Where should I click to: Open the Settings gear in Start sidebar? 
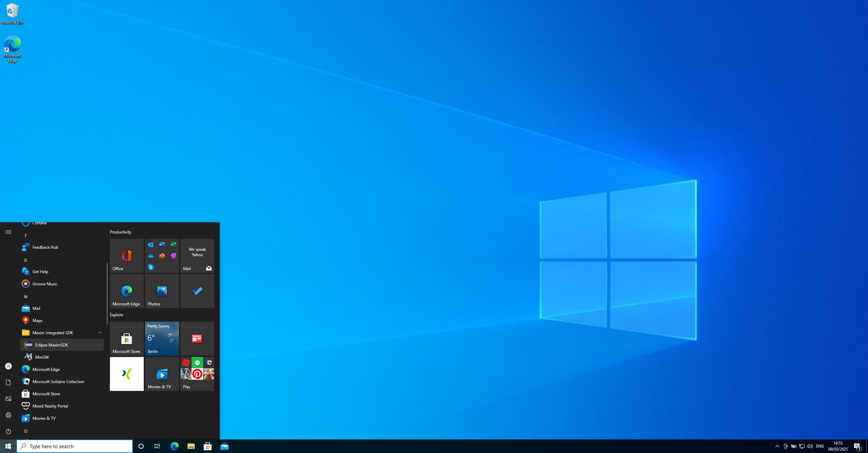[x=8, y=415]
